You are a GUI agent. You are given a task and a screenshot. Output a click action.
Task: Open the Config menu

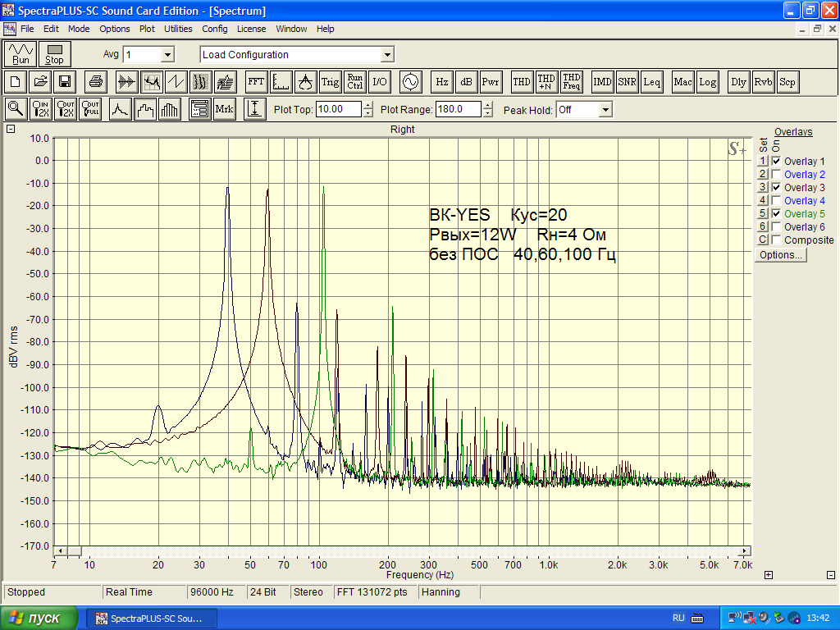coord(215,29)
